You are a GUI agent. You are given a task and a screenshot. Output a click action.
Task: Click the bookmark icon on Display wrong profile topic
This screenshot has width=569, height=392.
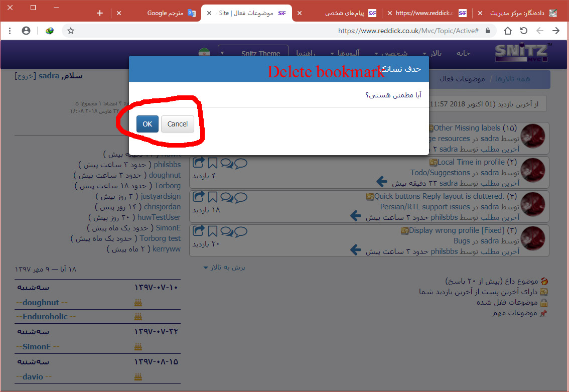[x=212, y=231]
